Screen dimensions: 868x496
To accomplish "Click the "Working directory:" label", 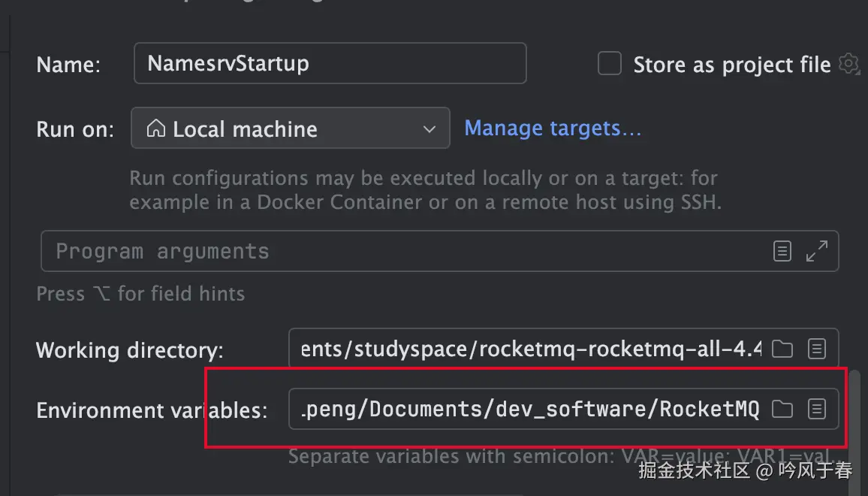I will pyautogui.click(x=130, y=350).
